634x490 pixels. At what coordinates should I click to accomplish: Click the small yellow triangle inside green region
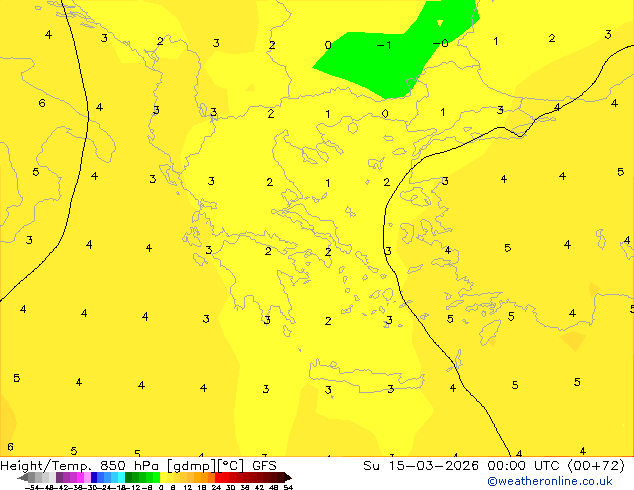440,23
